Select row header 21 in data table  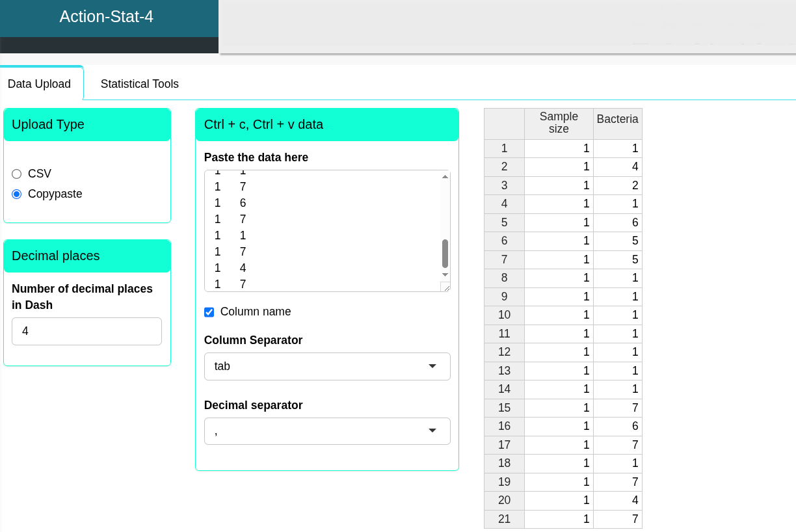(x=504, y=519)
